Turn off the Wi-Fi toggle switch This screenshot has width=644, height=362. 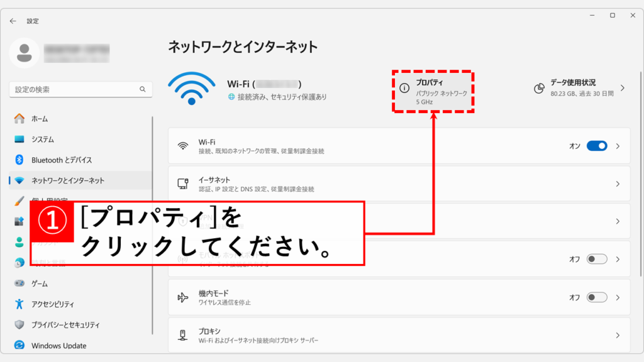[x=596, y=146]
